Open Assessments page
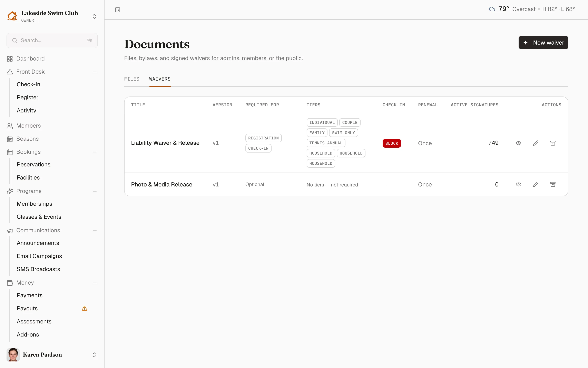The height and width of the screenshot is (368, 588). (34, 322)
